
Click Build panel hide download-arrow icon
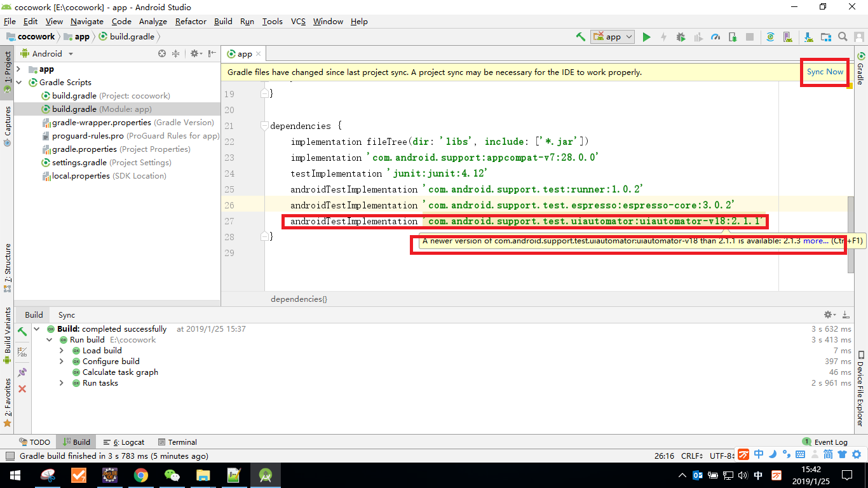click(x=846, y=315)
